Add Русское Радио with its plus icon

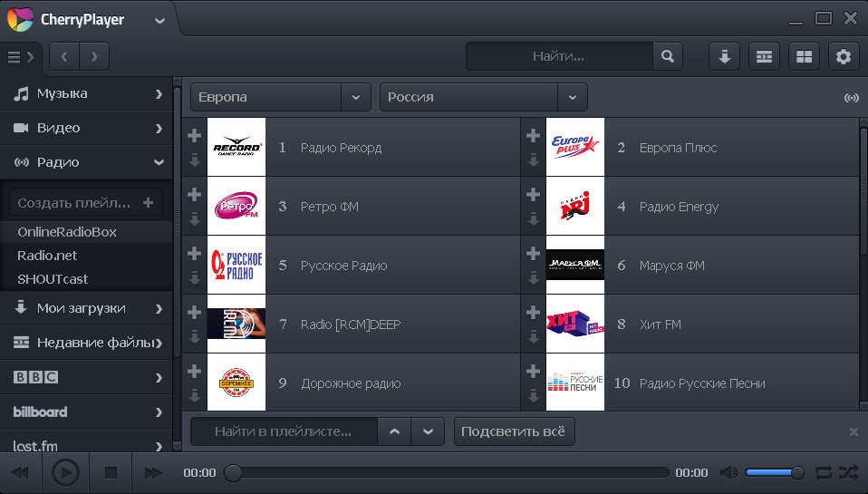194,253
